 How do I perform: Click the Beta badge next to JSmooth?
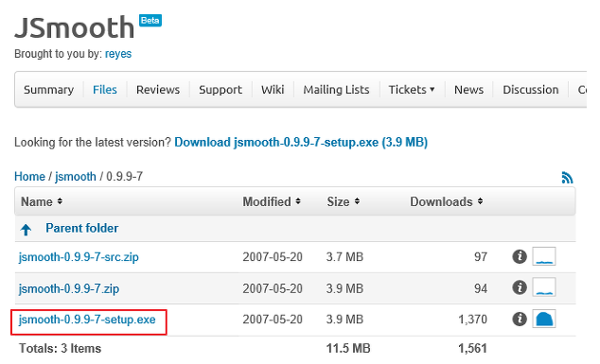tap(150, 20)
